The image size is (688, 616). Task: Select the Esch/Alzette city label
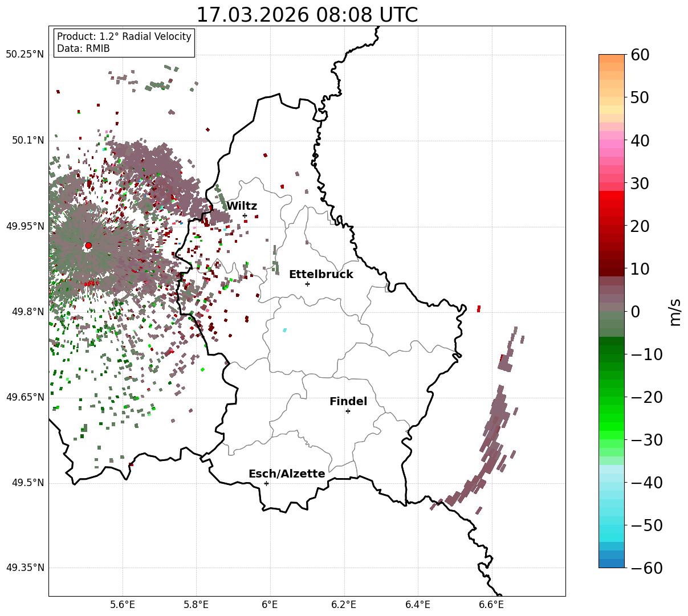[x=287, y=474]
